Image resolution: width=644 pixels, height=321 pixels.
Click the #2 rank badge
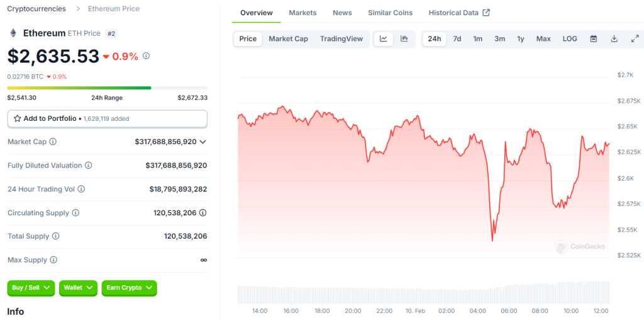pyautogui.click(x=111, y=34)
